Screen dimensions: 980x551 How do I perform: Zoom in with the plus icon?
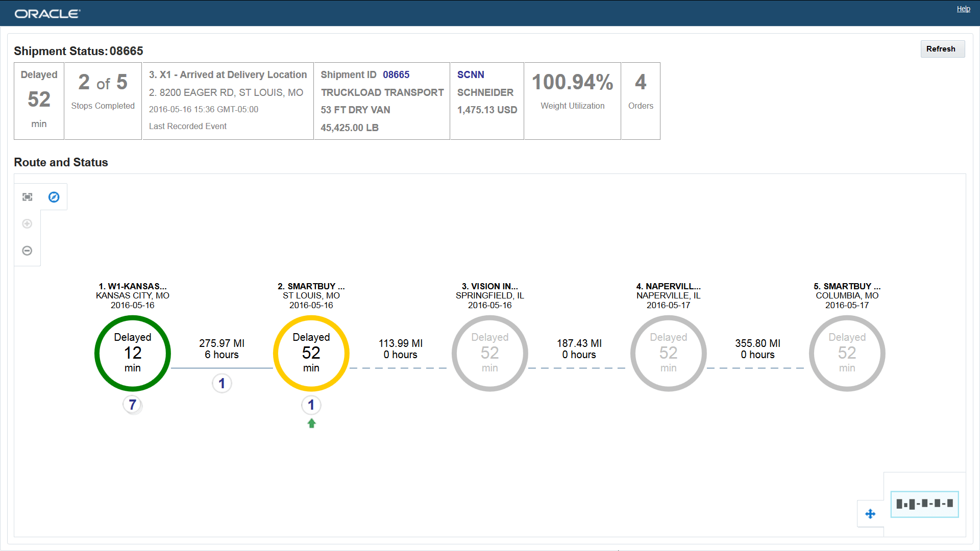point(28,224)
